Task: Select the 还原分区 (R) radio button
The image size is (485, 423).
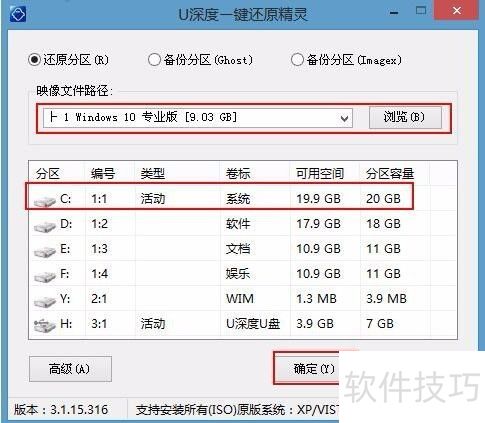Action: pos(34,60)
